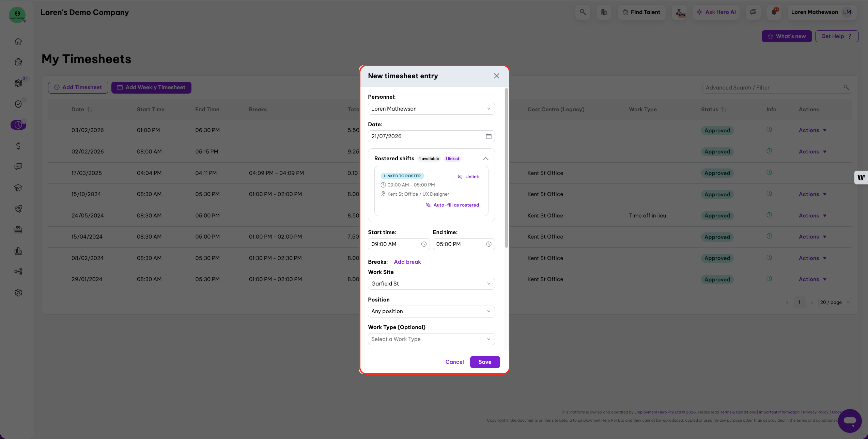Viewport: 868px width, 439px height.
Task: Open the 20 / page size dropdown
Action: pos(835,302)
